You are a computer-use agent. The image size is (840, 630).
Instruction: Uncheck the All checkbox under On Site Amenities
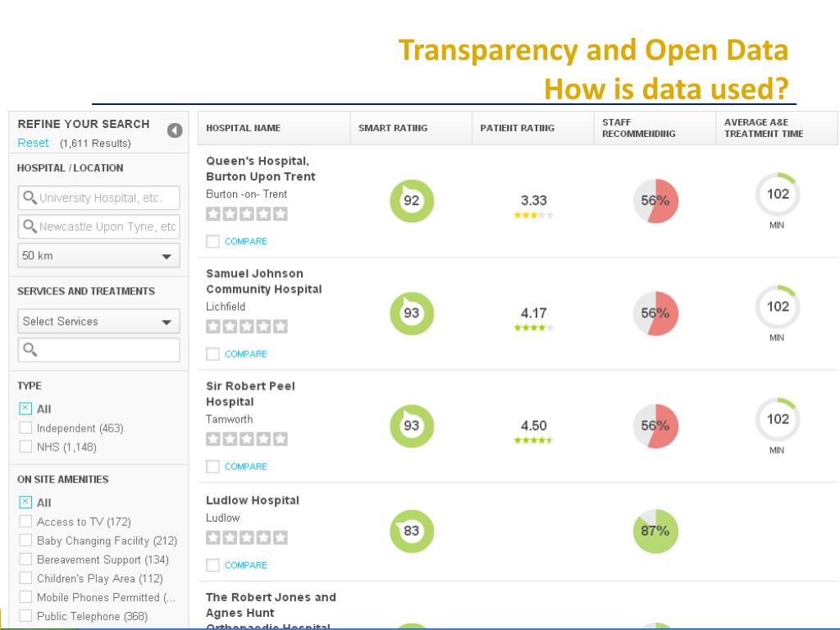click(25, 503)
